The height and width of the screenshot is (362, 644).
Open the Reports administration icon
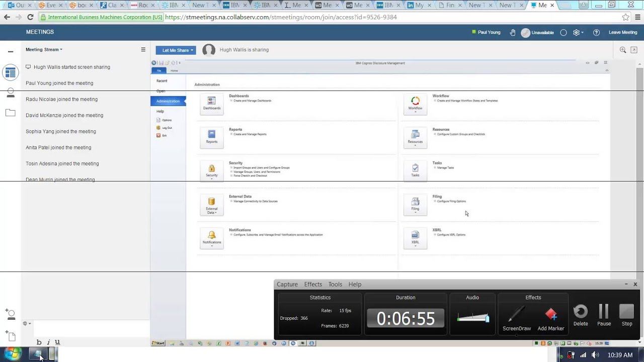pyautogui.click(x=212, y=137)
